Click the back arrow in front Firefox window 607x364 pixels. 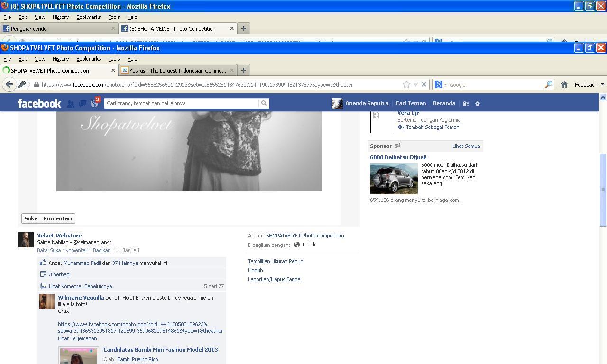pyautogui.click(x=9, y=84)
